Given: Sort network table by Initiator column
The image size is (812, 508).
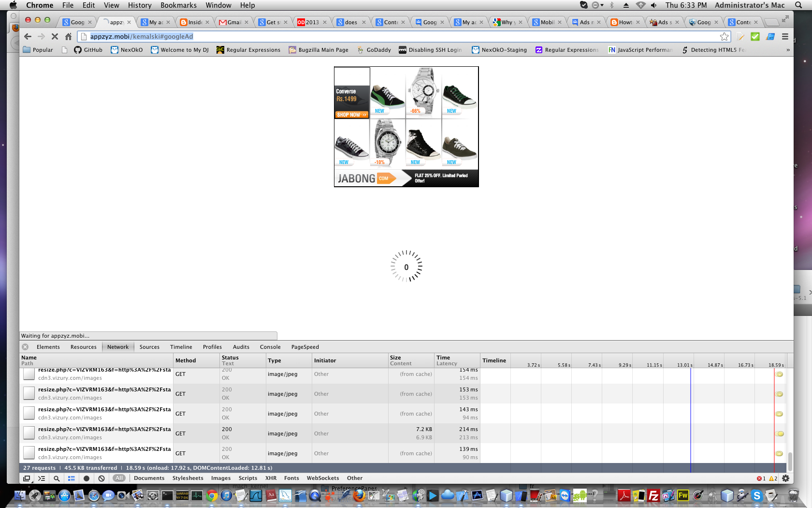Looking at the screenshot, I should tap(350, 360).
